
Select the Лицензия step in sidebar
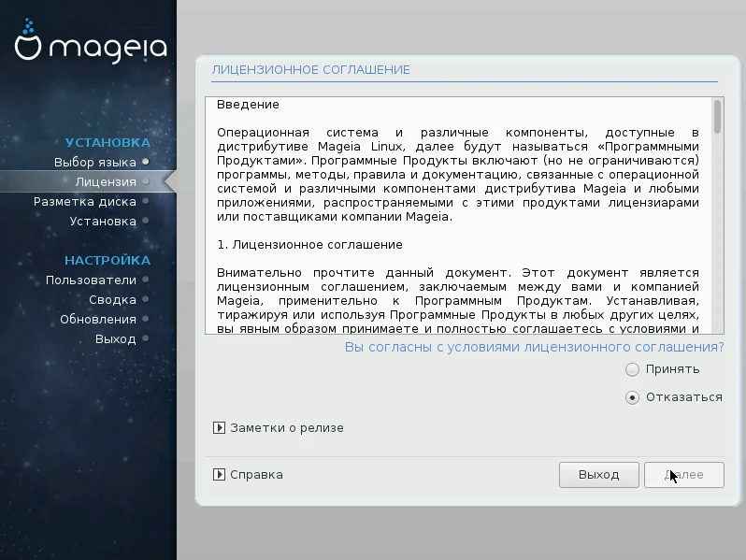click(x=106, y=181)
